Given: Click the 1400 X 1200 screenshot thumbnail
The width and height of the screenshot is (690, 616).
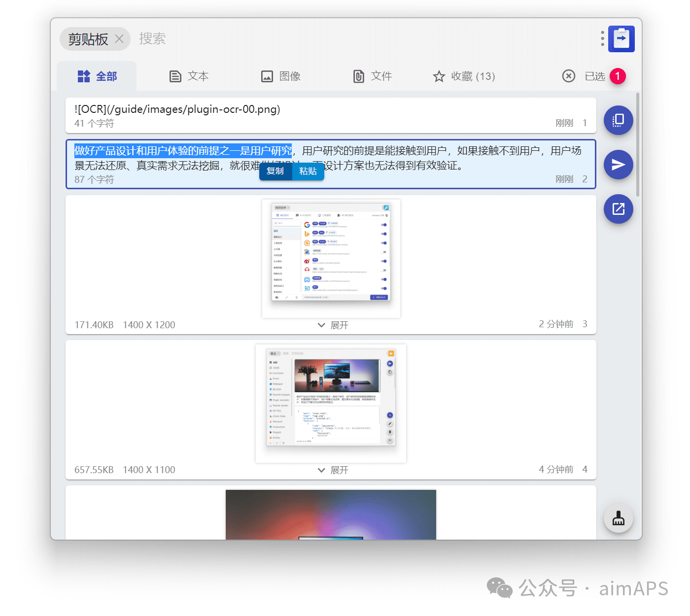Looking at the screenshot, I should click(331, 258).
